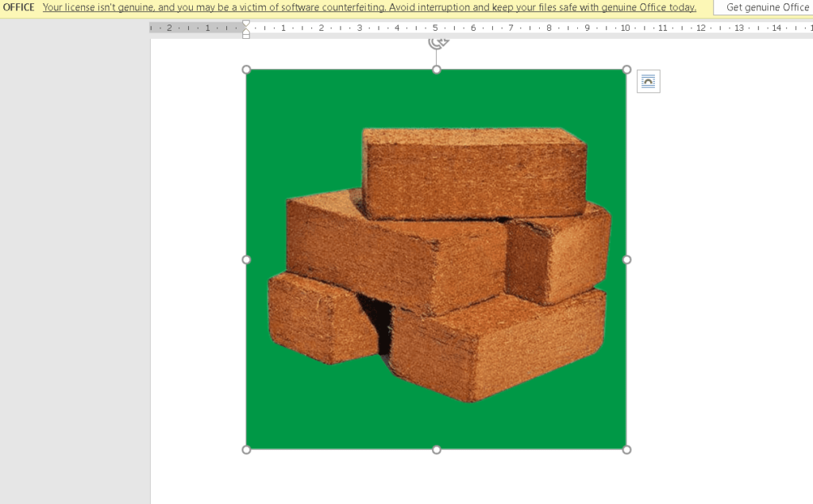Screen dimensions: 813x504
Task: Click the rotation handle above the picture
Action: 437,43
